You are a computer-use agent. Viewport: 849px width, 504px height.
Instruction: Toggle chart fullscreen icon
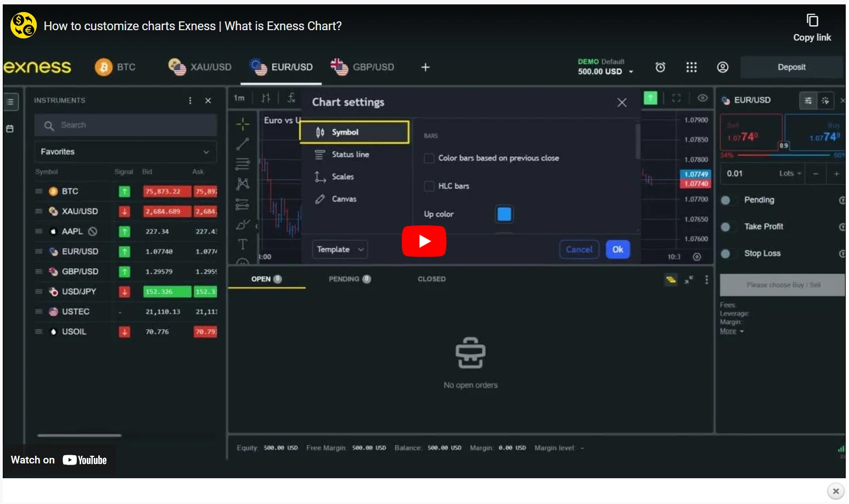tap(676, 98)
